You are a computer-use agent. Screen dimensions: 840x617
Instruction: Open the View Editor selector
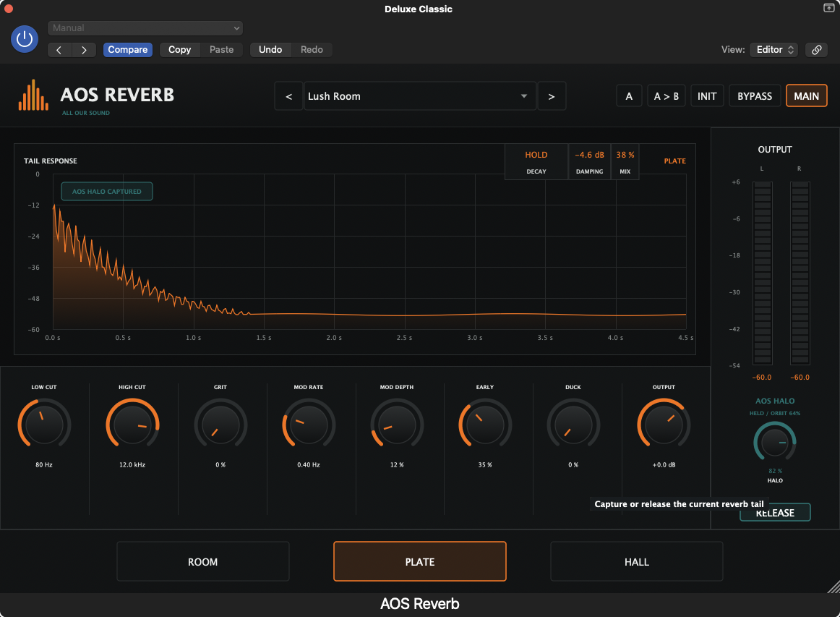[774, 50]
